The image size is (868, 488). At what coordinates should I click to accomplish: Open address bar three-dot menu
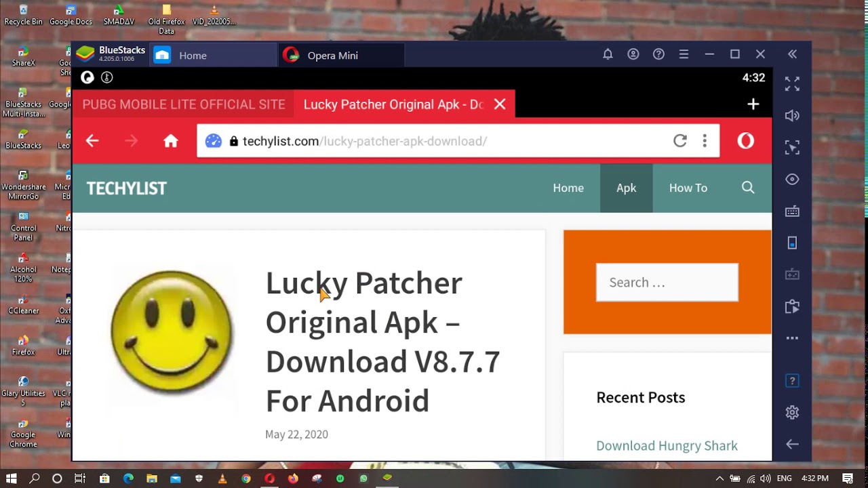point(705,141)
